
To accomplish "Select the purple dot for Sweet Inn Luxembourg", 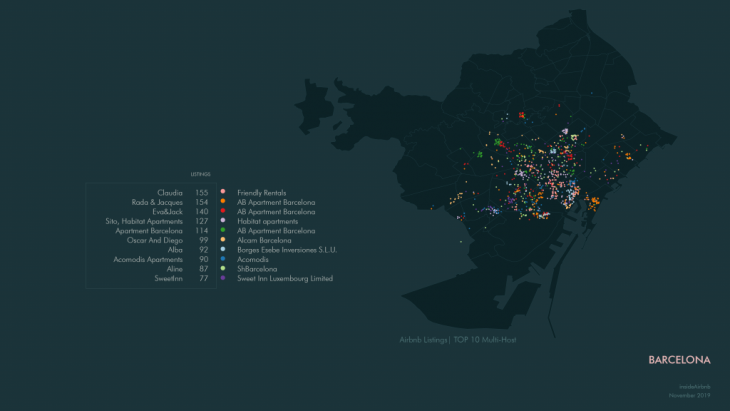I will (x=222, y=278).
